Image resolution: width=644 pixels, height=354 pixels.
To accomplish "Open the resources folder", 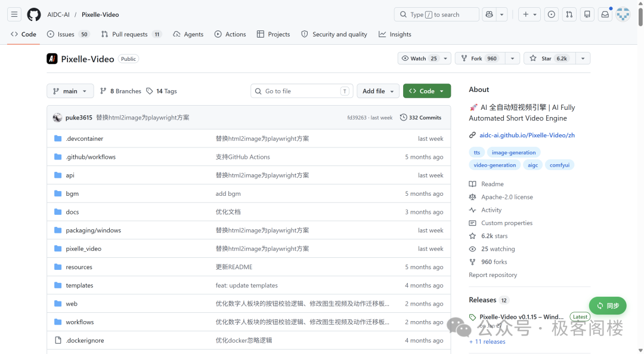I will pyautogui.click(x=79, y=267).
